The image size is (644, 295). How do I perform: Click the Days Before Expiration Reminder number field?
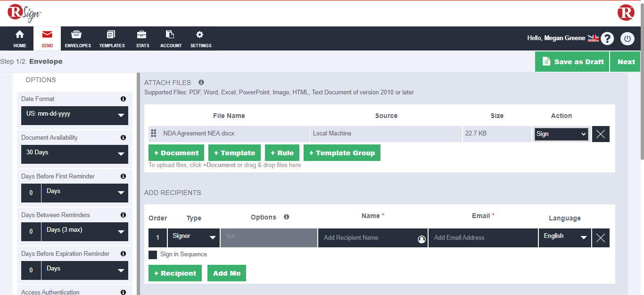[31, 270]
